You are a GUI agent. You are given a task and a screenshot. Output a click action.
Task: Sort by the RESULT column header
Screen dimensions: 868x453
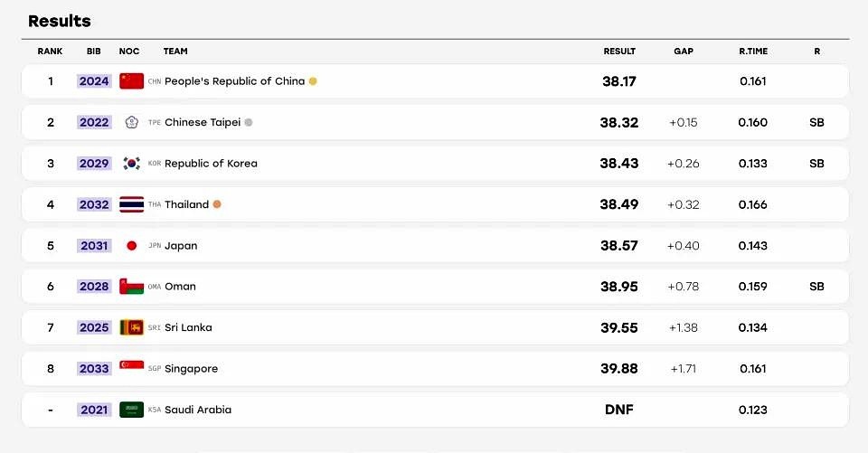point(619,51)
